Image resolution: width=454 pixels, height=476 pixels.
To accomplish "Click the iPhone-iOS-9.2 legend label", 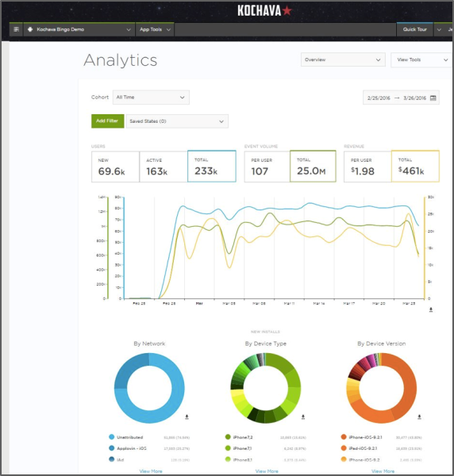I will [x=364, y=460].
